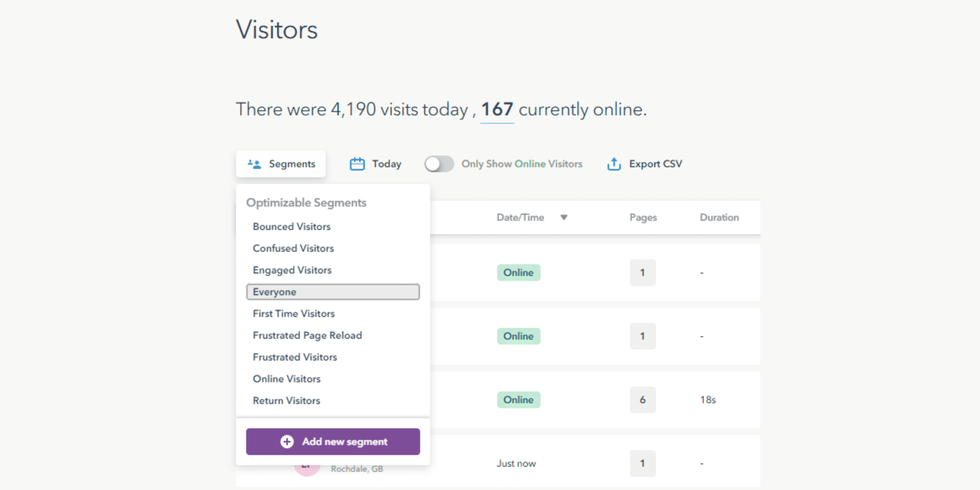The height and width of the screenshot is (490, 980).
Task: Click the Rochdale, GB location text
Action: [x=357, y=469]
